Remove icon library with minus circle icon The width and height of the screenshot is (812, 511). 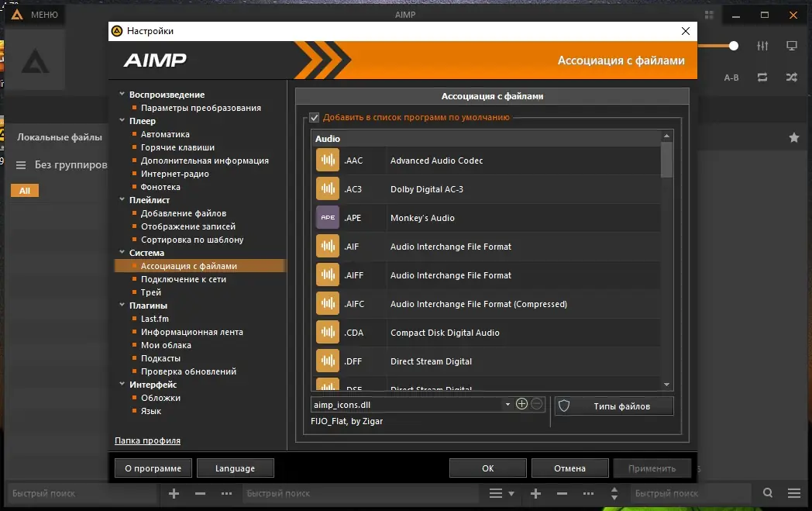click(x=537, y=404)
